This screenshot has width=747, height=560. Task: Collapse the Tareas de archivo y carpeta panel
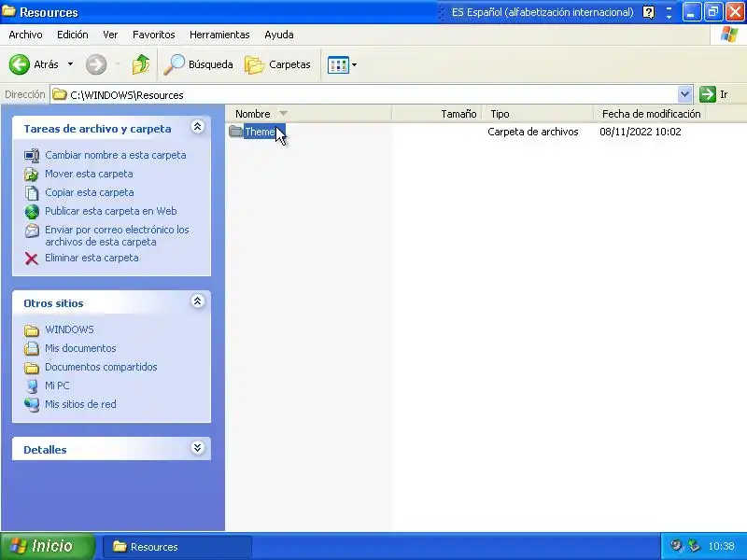197,127
